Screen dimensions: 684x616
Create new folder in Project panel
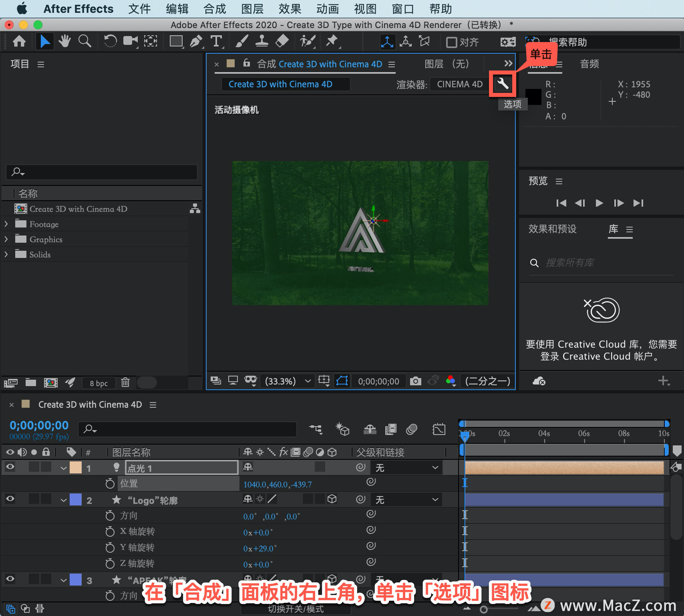coord(31,382)
